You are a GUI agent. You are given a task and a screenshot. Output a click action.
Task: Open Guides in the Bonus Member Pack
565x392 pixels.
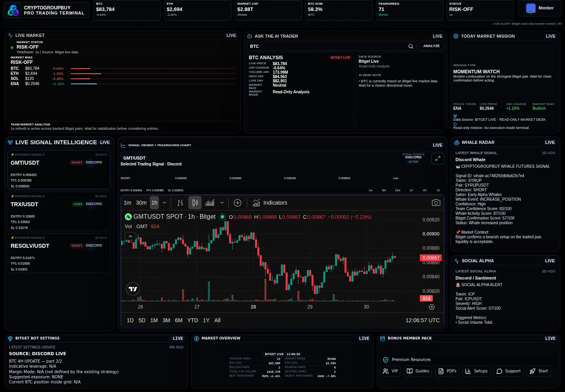pyautogui.click(x=418, y=371)
